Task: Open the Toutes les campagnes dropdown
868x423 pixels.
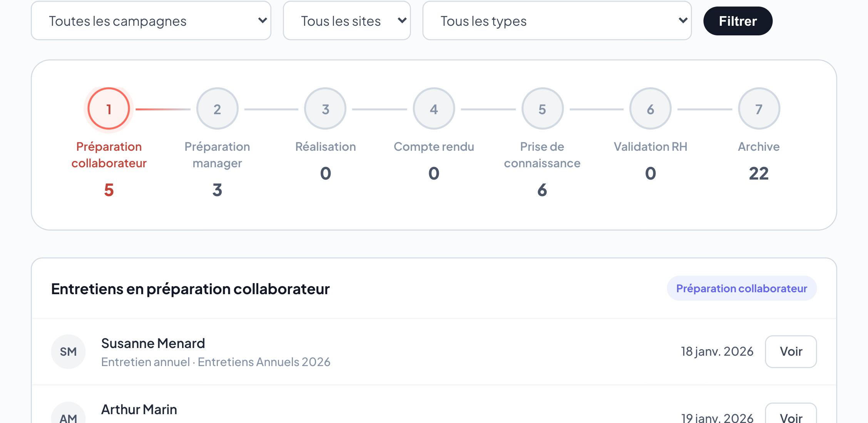Action: (151, 21)
